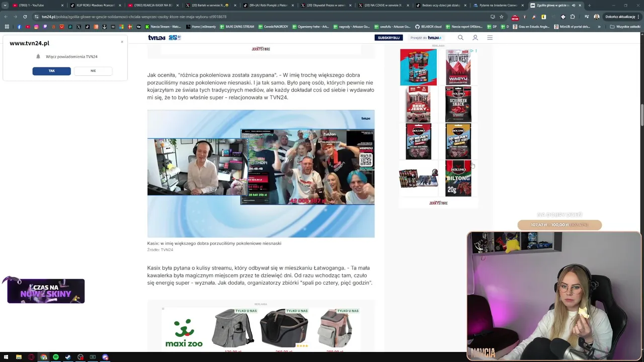Open 'BELABOX cloud' bookmark
The height and width of the screenshot is (362, 644).
[428, 27]
